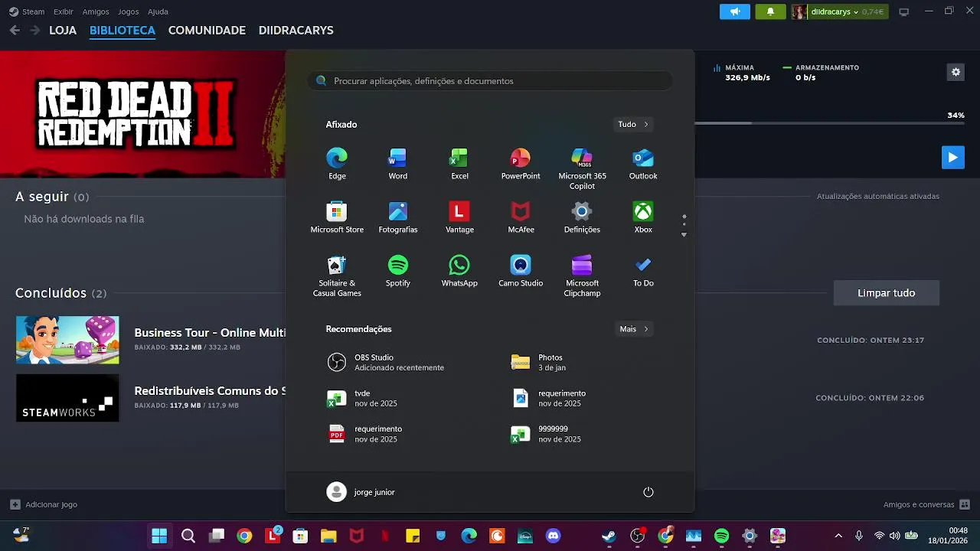980x551 pixels.
Task: Open dildracarys account dropdown
Action: pos(840,11)
